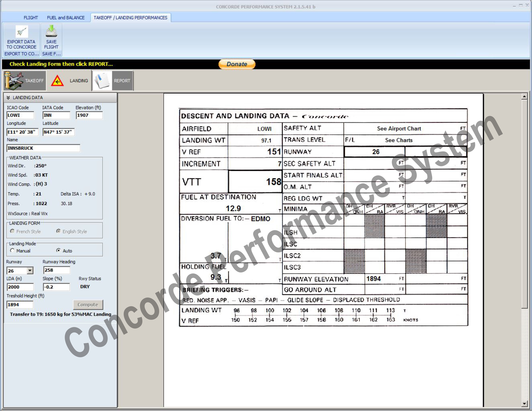Choose French Style landing form
This screenshot has width=532, height=411.
(x=12, y=231)
